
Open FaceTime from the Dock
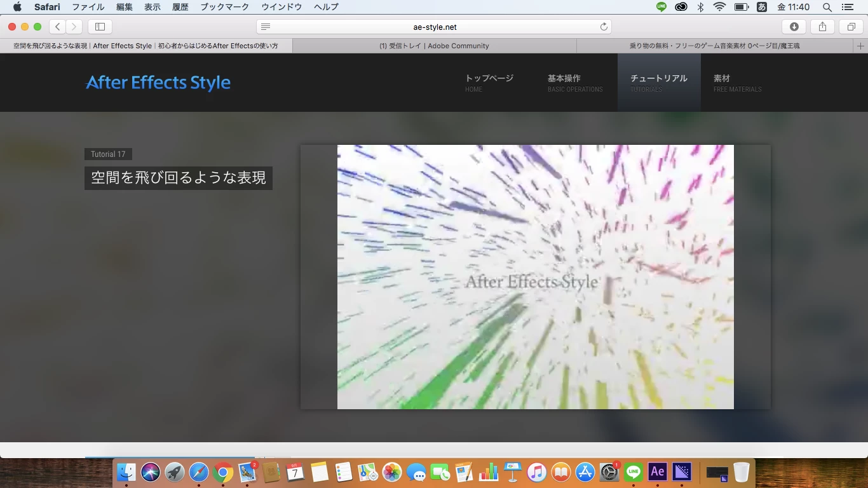pyautogui.click(x=440, y=472)
